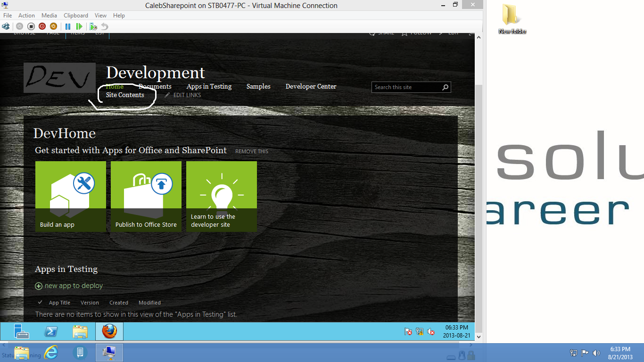Pause the virtual machine
644x362 pixels.
68,26
